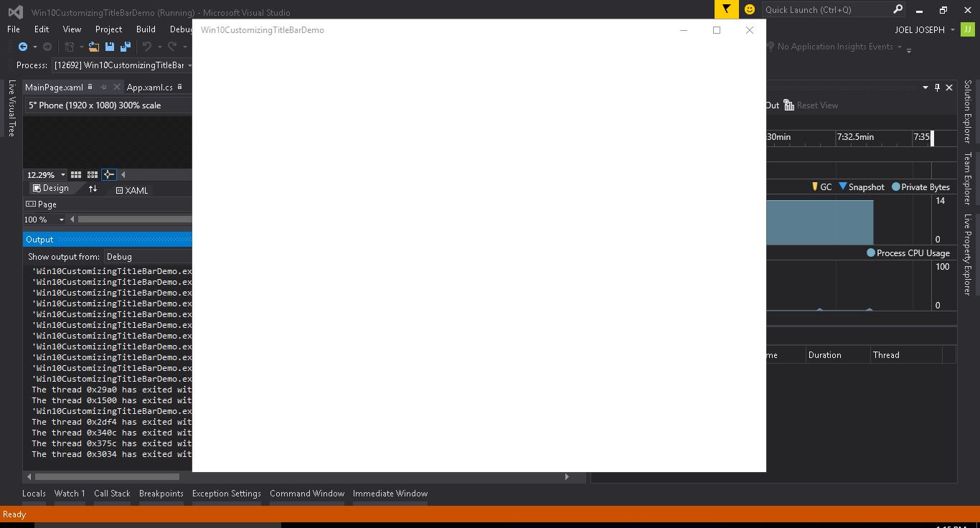Open toolbar overflow options beside Application Insights
The height and width of the screenshot is (528, 980).
click(909, 49)
